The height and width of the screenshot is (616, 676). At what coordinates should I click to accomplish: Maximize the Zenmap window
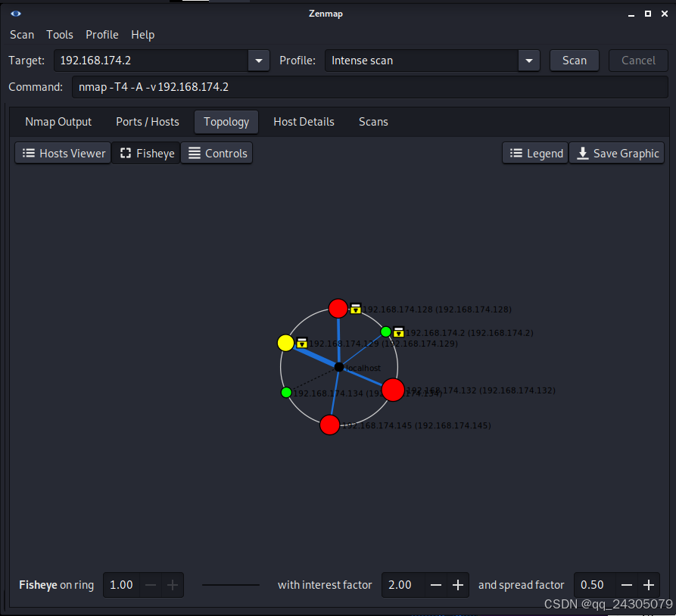point(647,14)
